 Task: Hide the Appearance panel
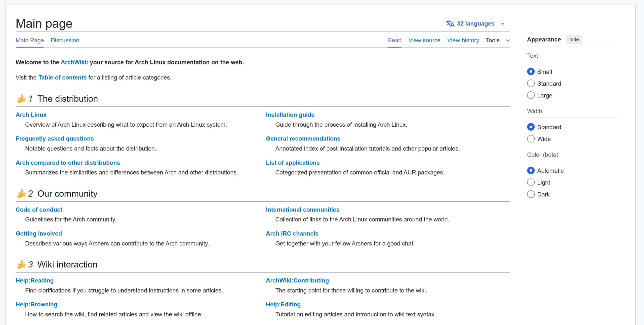574,39
